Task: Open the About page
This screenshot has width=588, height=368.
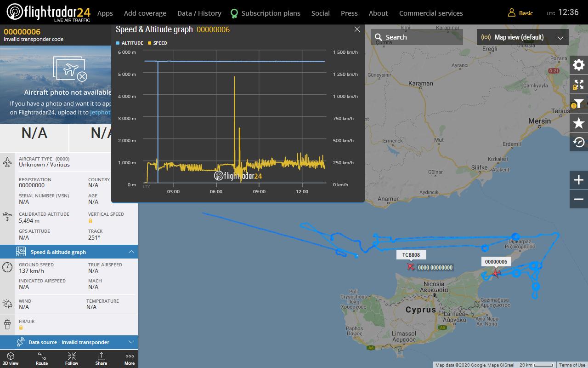Action: click(x=379, y=13)
